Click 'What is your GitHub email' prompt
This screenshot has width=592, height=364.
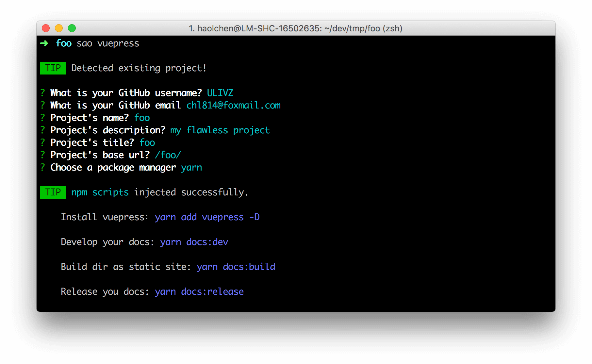[x=115, y=105]
